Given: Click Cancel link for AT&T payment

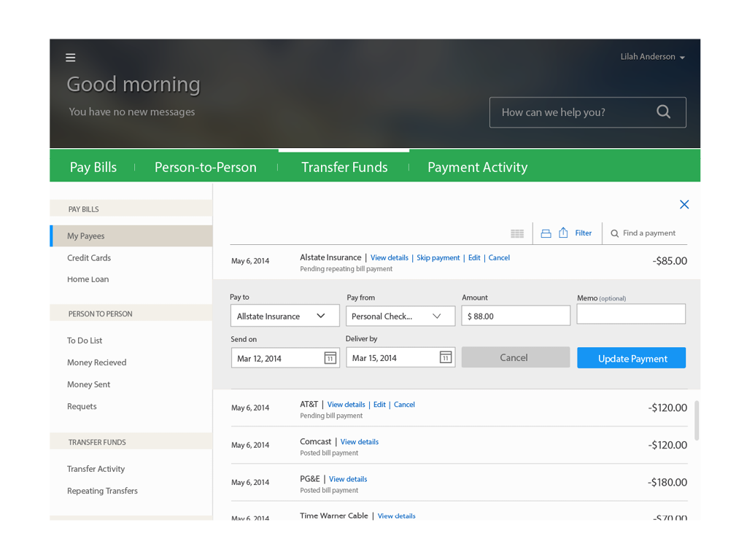Looking at the screenshot, I should tap(404, 404).
